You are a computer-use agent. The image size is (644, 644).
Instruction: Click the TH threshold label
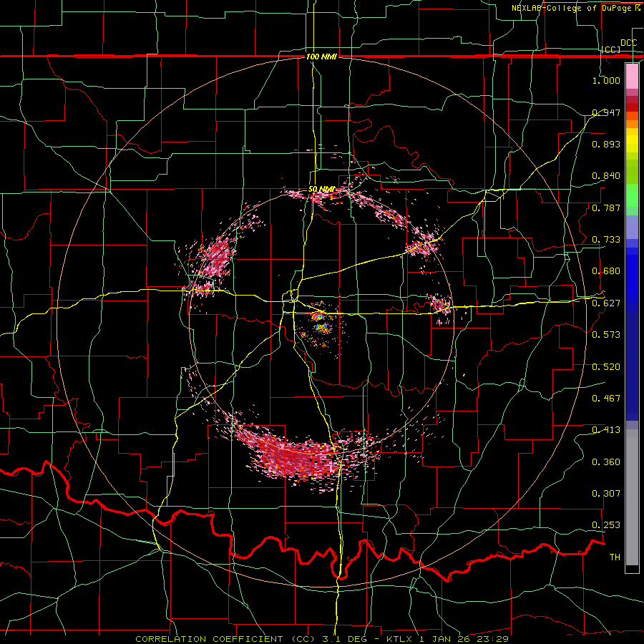point(615,557)
